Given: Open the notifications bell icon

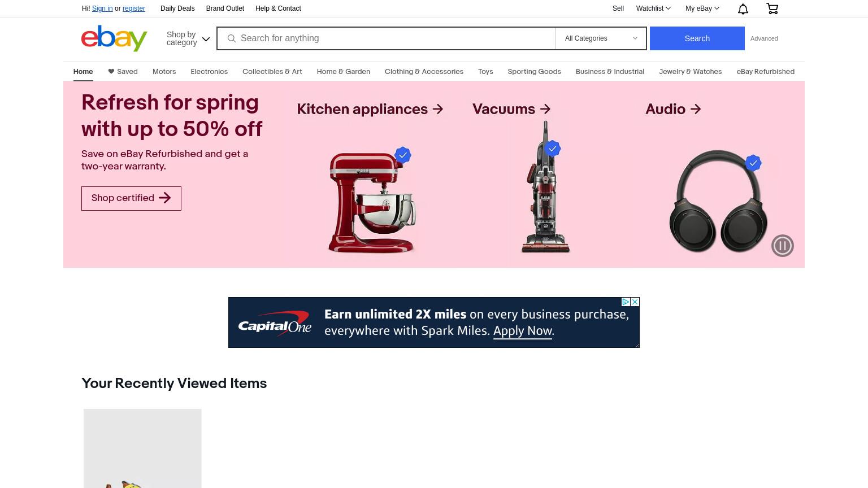Looking at the screenshot, I should 743,8.
